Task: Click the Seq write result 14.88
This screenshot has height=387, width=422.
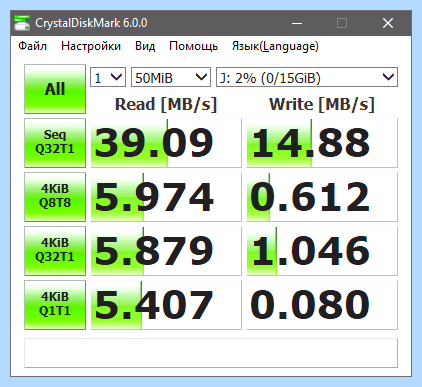Action: (322, 143)
